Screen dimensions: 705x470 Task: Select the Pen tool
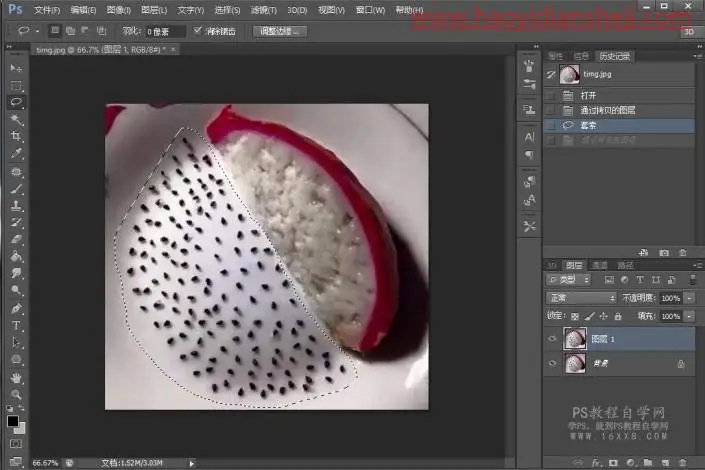tap(16, 309)
